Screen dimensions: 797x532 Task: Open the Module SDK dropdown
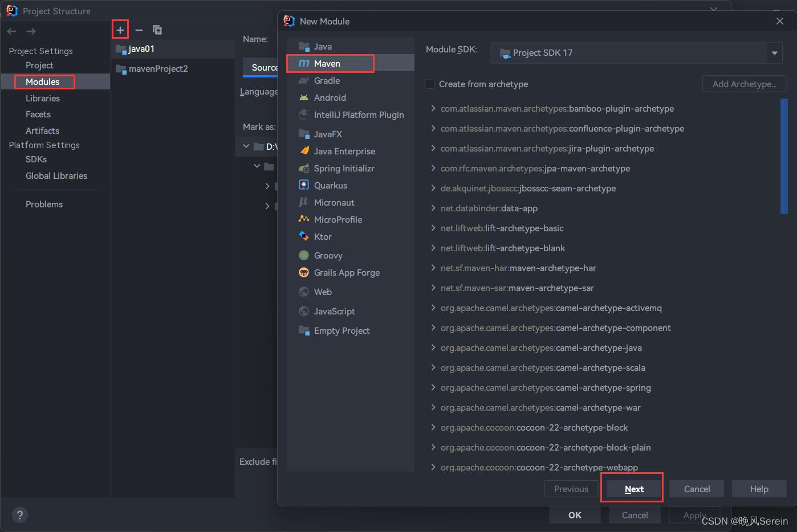(x=636, y=53)
